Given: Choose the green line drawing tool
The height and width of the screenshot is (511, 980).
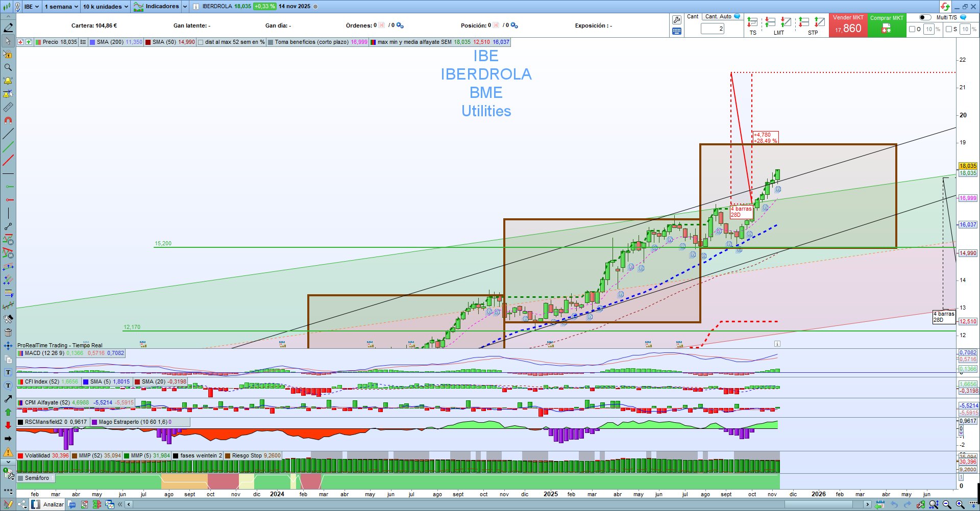Looking at the screenshot, I should (8, 147).
